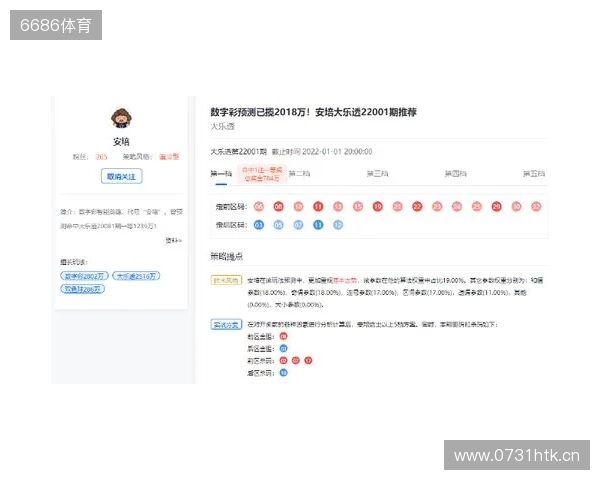Click the 大乐透 subtitle under the title

pyautogui.click(x=222, y=126)
